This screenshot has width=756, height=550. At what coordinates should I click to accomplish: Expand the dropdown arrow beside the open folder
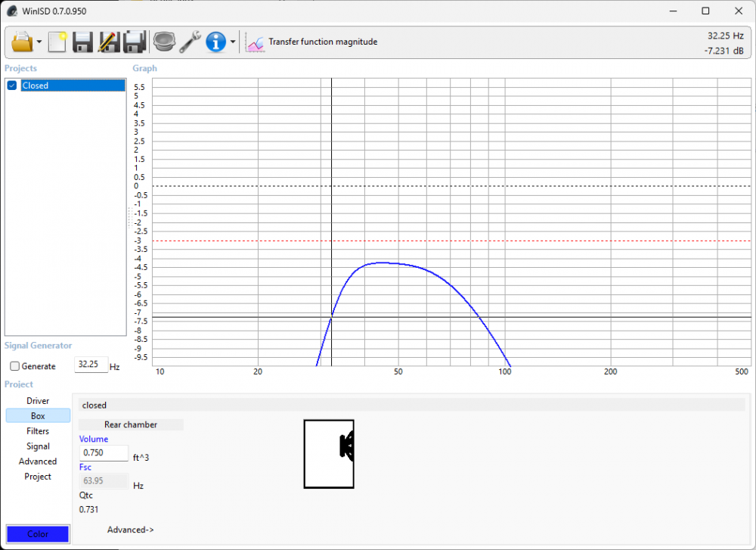pos(39,42)
